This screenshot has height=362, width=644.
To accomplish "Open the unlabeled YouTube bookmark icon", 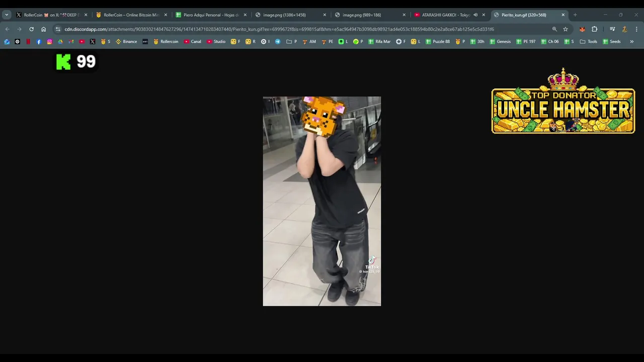I will click(82, 42).
